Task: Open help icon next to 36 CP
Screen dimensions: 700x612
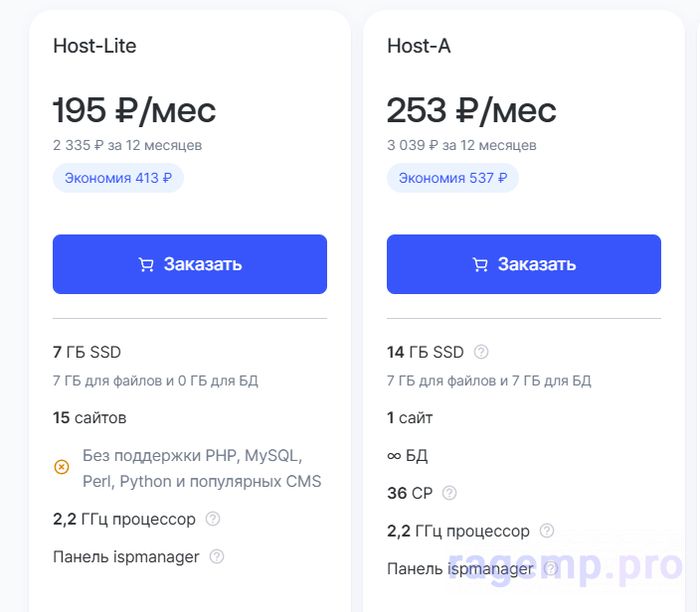Action: pyautogui.click(x=449, y=493)
